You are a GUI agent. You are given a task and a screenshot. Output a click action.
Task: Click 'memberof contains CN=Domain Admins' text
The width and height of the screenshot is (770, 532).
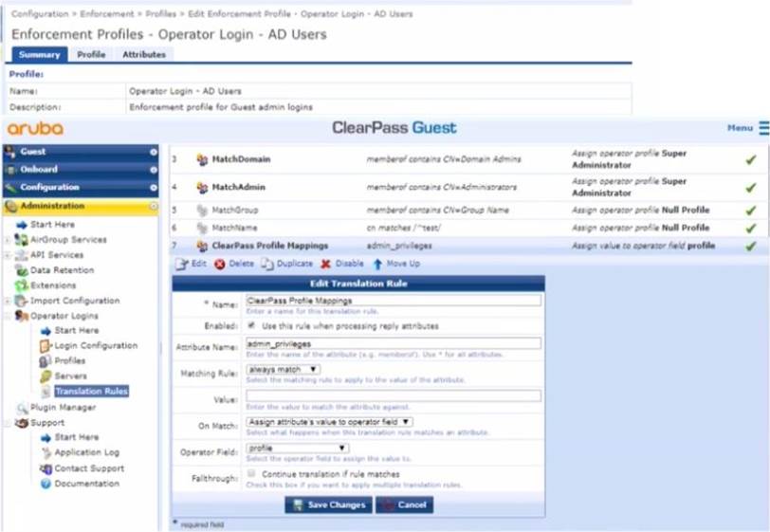pyautogui.click(x=444, y=159)
